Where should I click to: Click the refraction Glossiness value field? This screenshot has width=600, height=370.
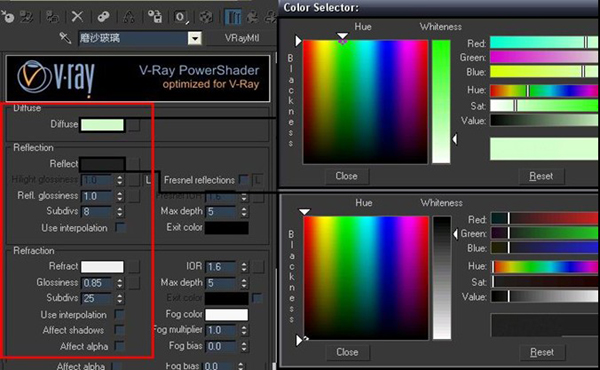(x=97, y=283)
